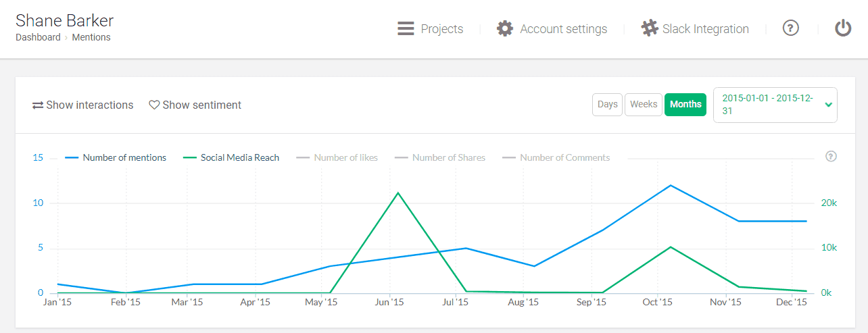
Task: Click the Sep '15 axis label
Action: click(592, 303)
